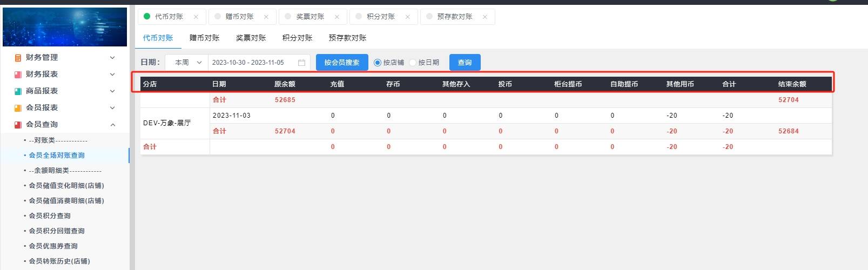Click the 查询 button
The width and height of the screenshot is (868, 270).
(x=465, y=63)
